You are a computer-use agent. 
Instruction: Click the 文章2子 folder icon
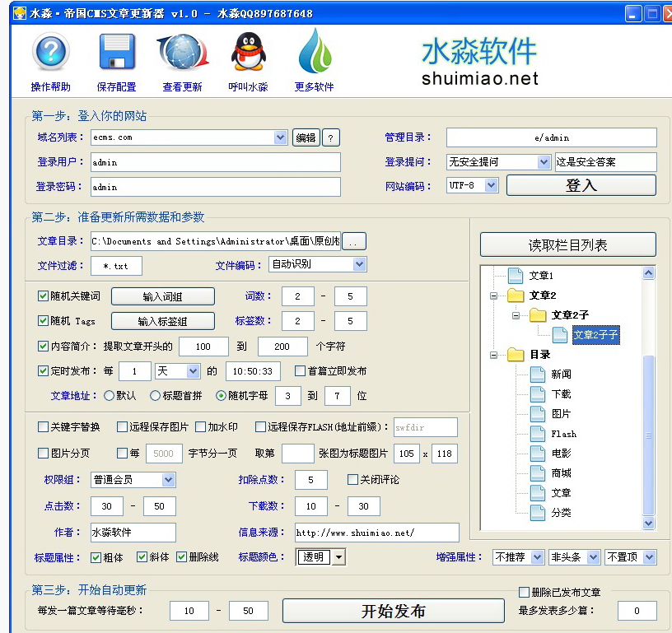pyautogui.click(x=538, y=315)
